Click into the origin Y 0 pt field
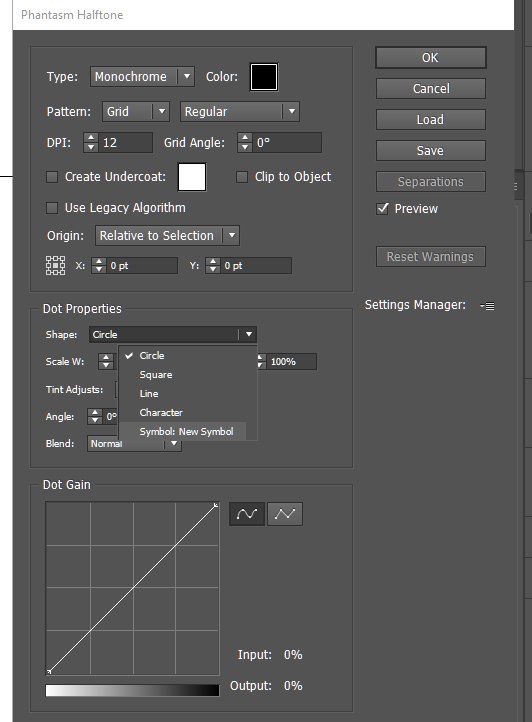The image size is (532, 722). pyautogui.click(x=255, y=266)
